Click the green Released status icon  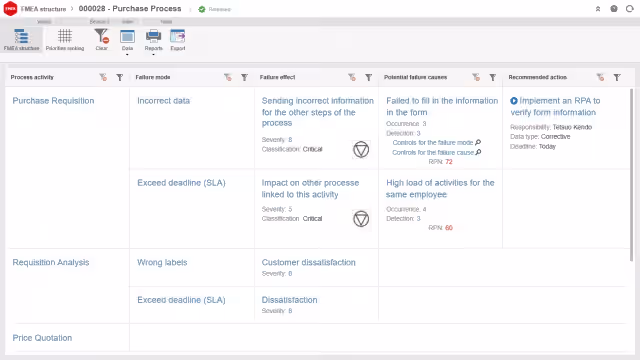pos(202,9)
